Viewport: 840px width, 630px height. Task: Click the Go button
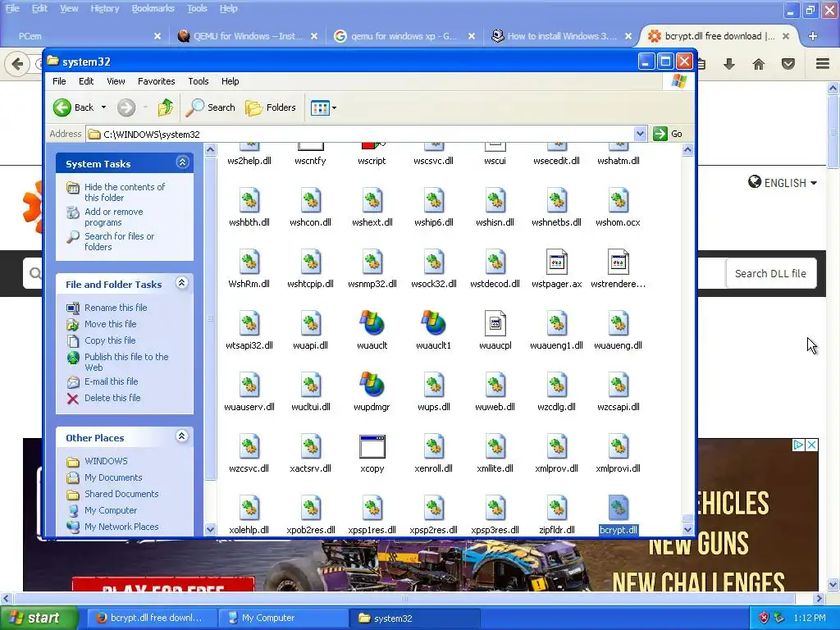click(x=668, y=134)
